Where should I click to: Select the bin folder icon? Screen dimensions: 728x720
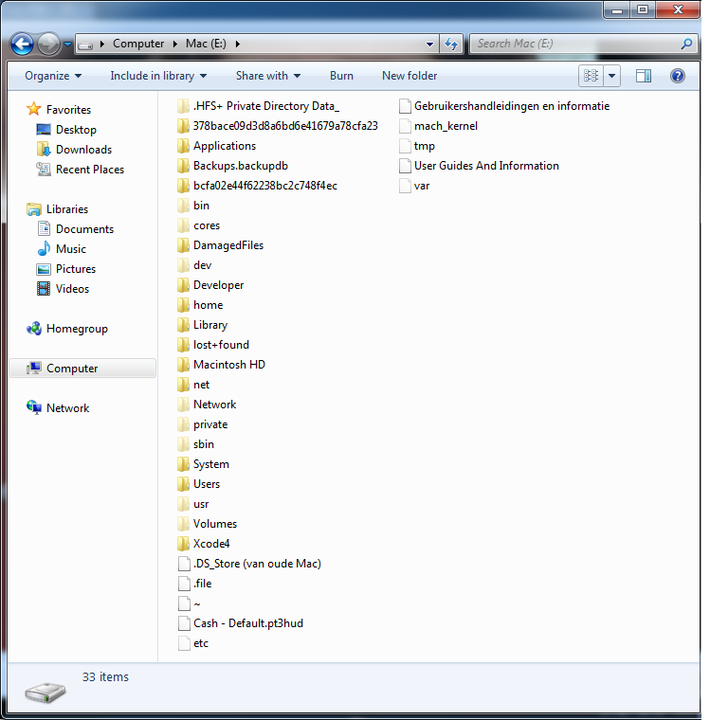[x=183, y=206]
